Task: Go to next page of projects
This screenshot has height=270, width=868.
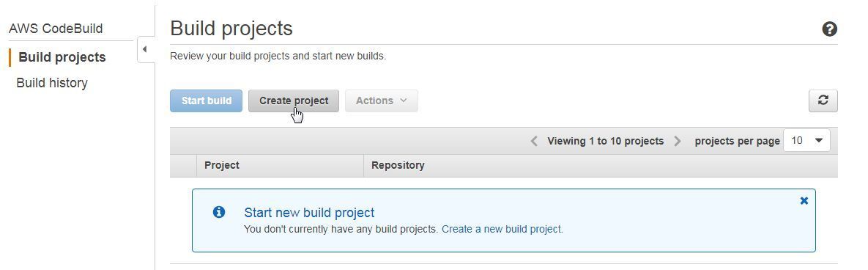Action: click(678, 141)
